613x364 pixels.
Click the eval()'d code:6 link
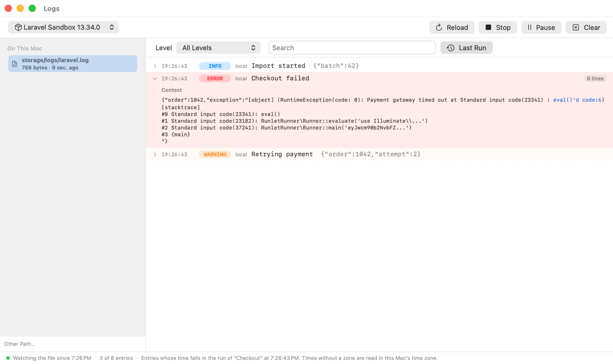577,100
